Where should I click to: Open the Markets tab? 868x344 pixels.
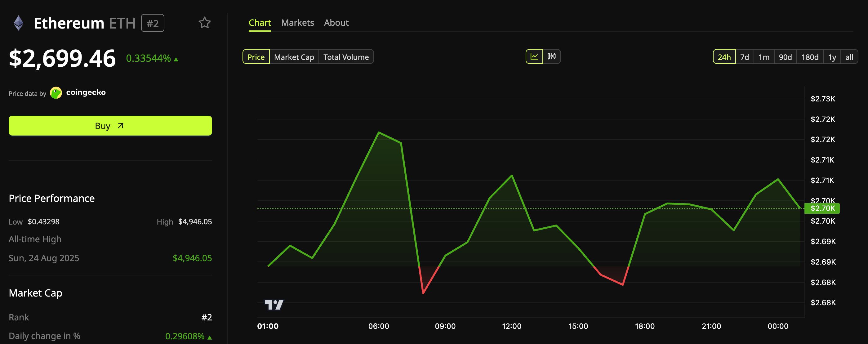[297, 23]
